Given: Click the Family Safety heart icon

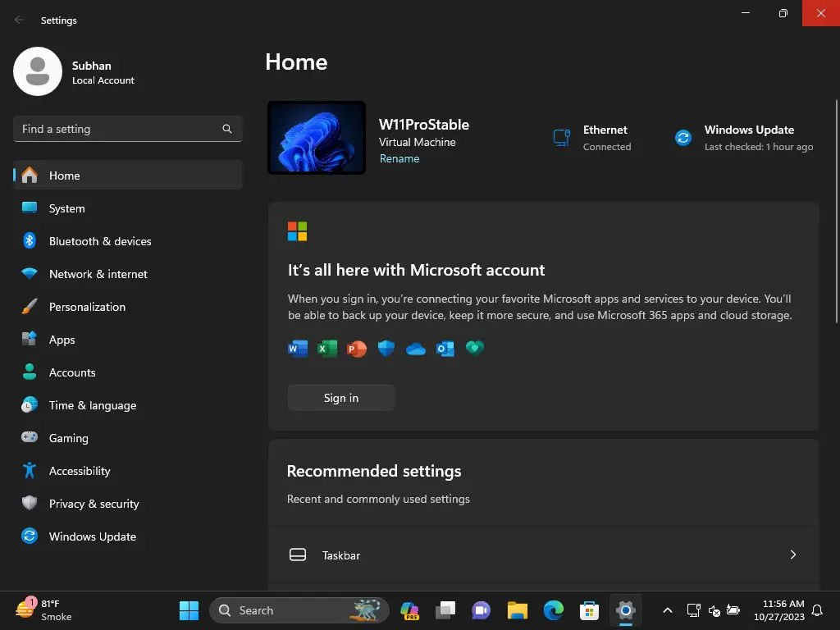Looking at the screenshot, I should pos(475,348).
